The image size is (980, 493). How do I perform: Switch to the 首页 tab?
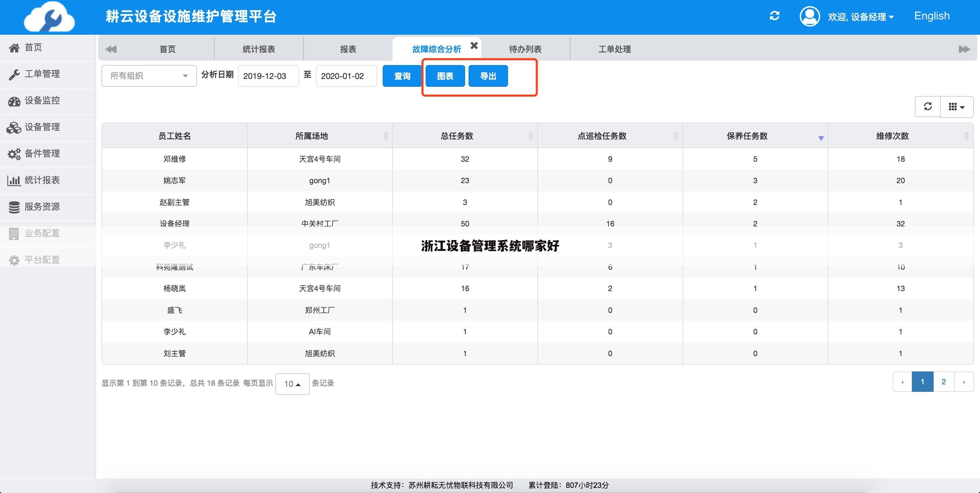(167, 49)
